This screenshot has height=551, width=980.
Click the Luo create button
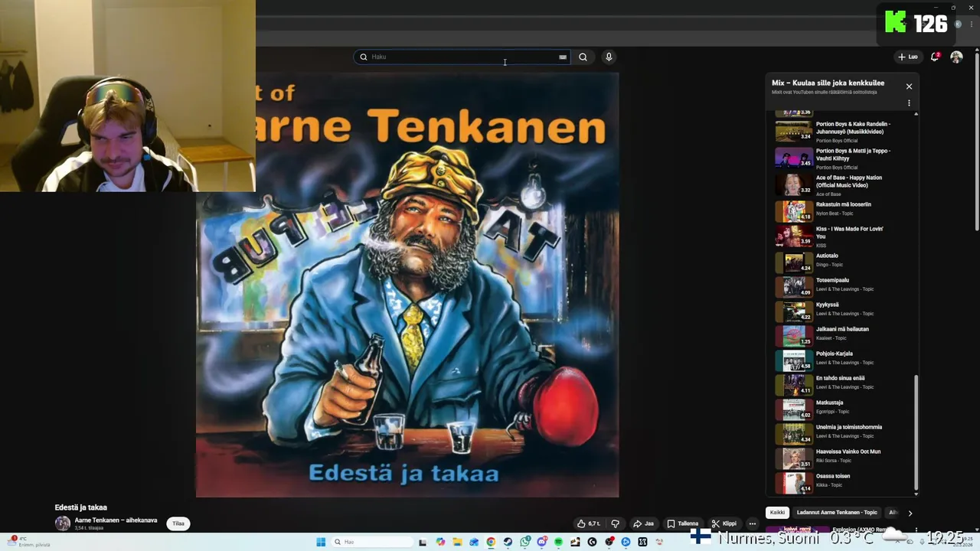coord(908,57)
